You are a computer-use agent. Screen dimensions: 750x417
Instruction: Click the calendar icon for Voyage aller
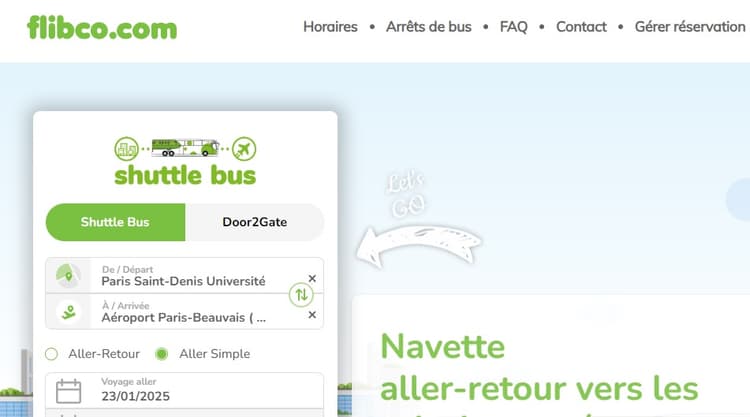(x=68, y=390)
